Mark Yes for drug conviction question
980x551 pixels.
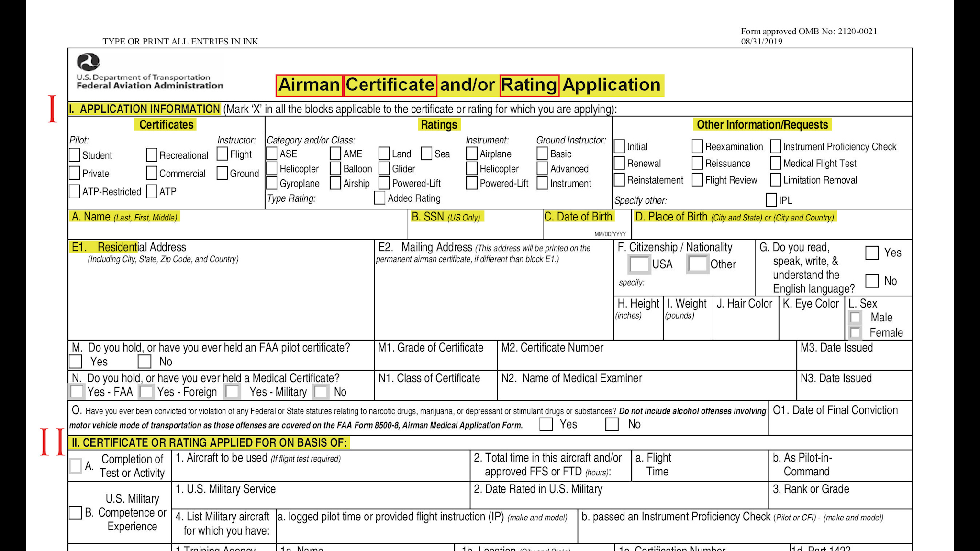click(546, 424)
